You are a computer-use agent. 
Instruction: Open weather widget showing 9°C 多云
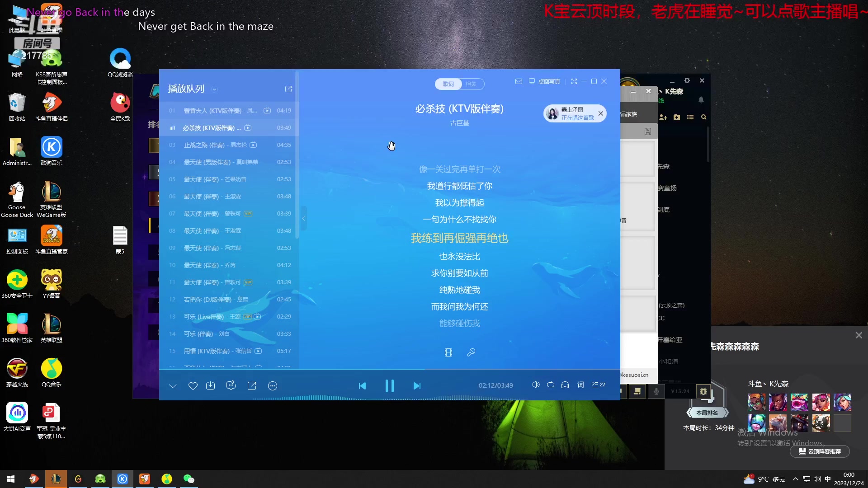click(765, 479)
